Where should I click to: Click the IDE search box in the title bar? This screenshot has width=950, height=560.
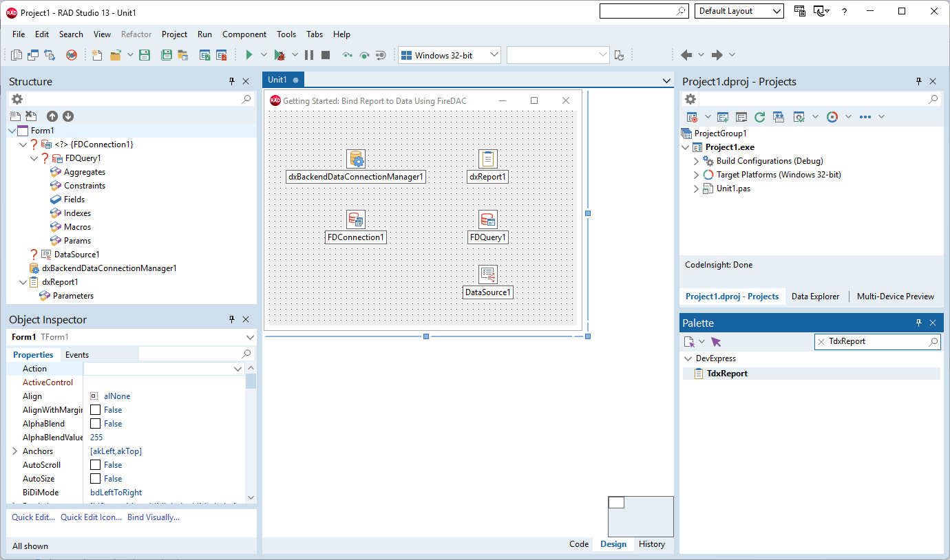[x=640, y=11]
